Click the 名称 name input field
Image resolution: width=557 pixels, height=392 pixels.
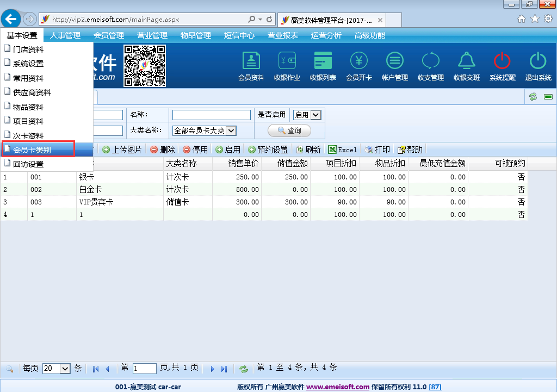[x=211, y=115]
